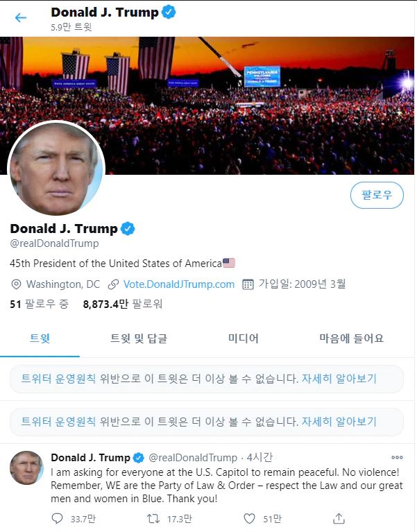Open the tweet's three-dot more menu
The width and height of the screenshot is (417, 532).
tap(397, 457)
